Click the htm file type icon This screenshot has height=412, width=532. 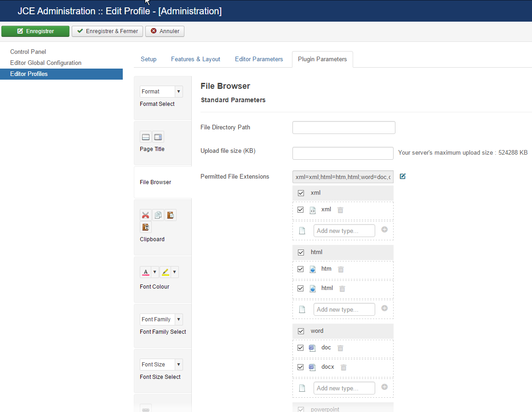(x=313, y=269)
